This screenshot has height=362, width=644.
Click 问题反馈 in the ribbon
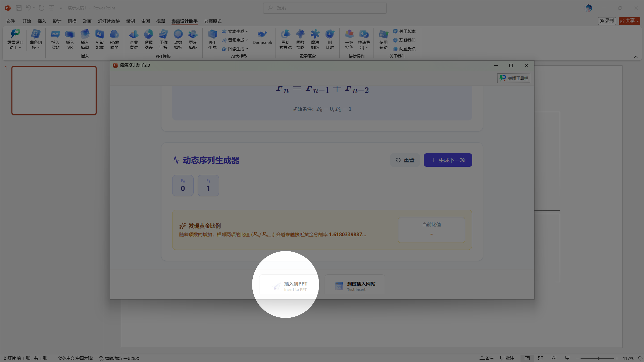click(404, 49)
